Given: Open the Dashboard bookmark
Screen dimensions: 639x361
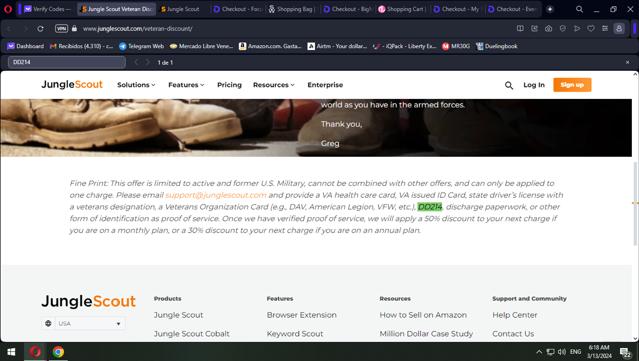Looking at the screenshot, I should (25, 46).
